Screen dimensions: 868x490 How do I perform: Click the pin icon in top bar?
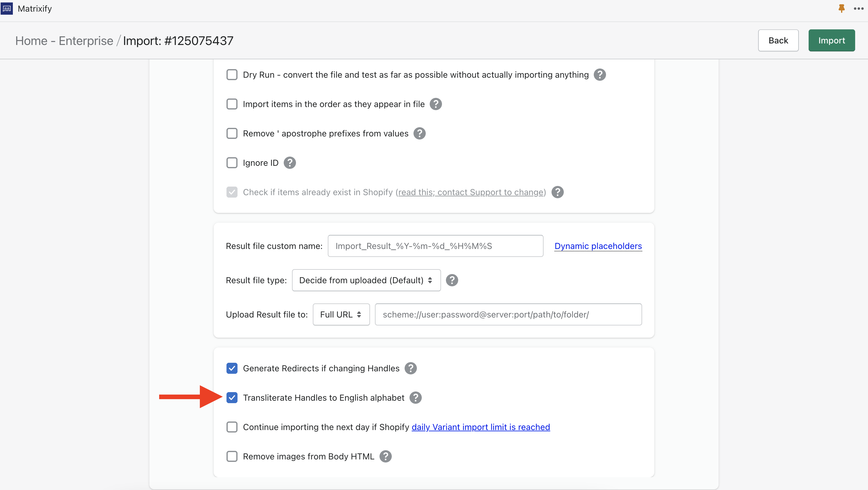click(841, 9)
